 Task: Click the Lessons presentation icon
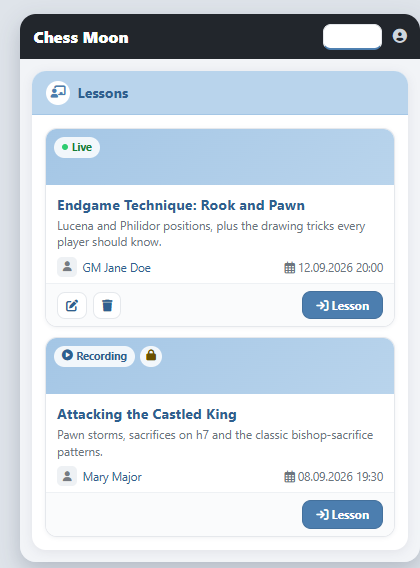[x=58, y=93]
